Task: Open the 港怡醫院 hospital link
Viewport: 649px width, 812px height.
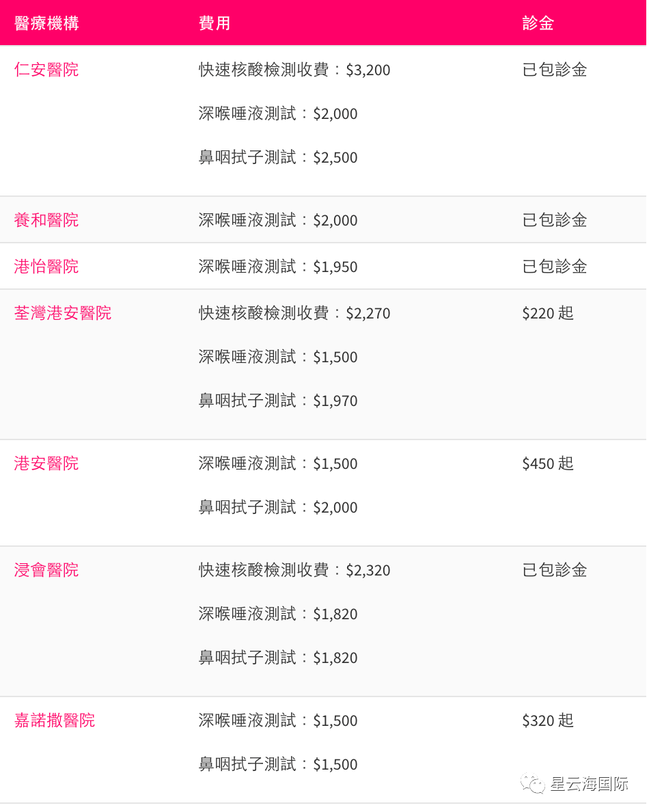Action: (46, 267)
